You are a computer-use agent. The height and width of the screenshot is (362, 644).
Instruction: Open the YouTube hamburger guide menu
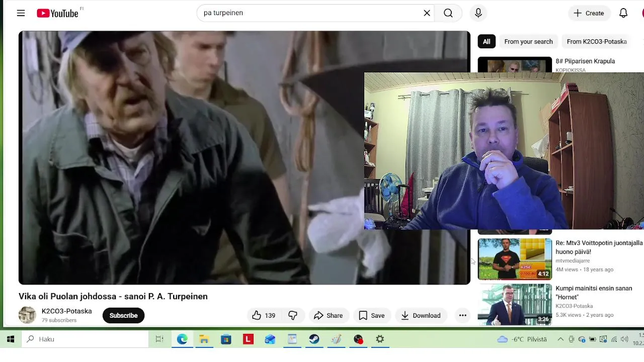pyautogui.click(x=21, y=13)
